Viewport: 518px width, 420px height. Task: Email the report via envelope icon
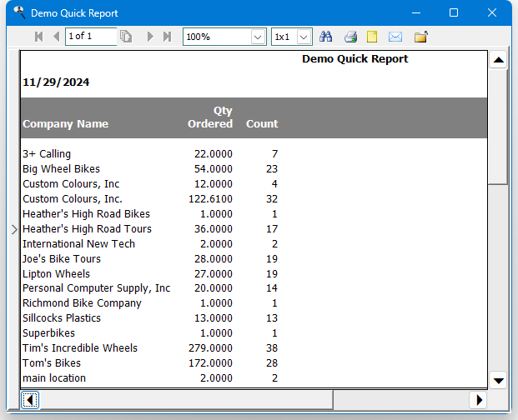tap(395, 37)
